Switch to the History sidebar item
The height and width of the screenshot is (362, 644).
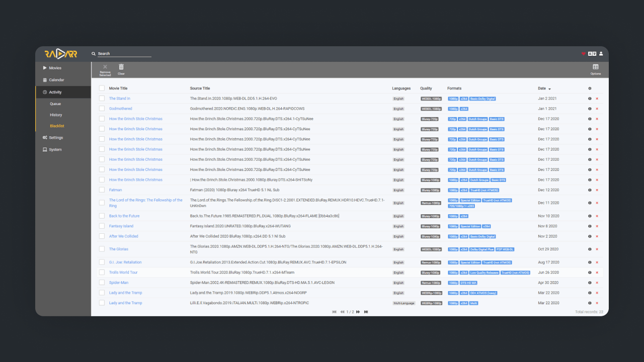(56, 115)
